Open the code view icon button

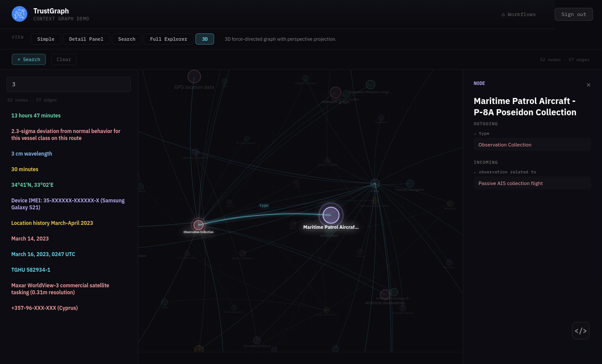pyautogui.click(x=580, y=331)
